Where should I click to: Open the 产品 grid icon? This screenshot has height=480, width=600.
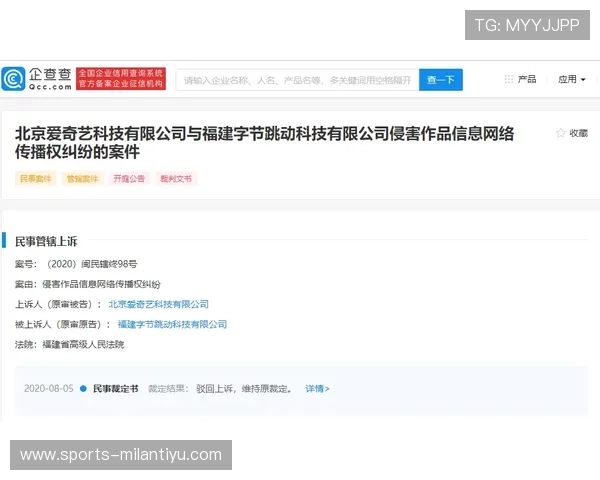click(x=509, y=79)
